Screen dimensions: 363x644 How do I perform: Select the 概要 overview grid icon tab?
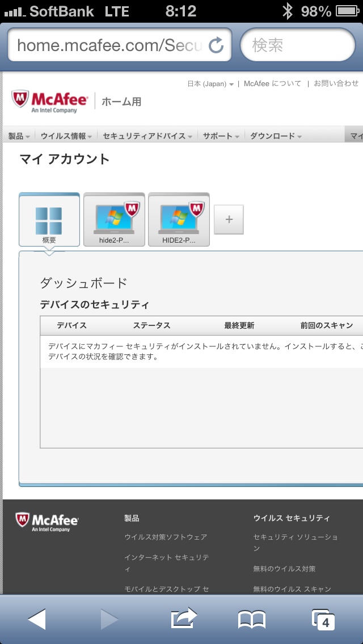pyautogui.click(x=49, y=219)
